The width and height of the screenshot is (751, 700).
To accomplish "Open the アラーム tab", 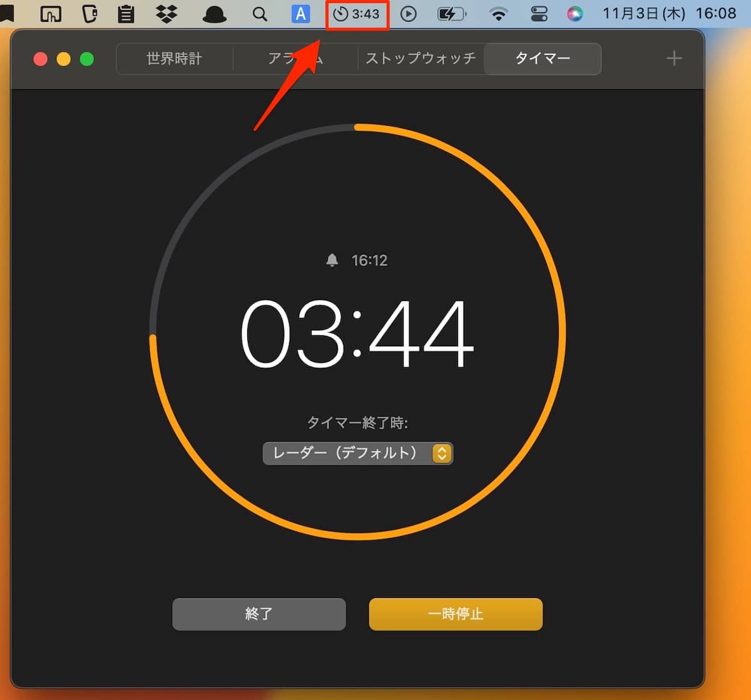I will (x=295, y=59).
